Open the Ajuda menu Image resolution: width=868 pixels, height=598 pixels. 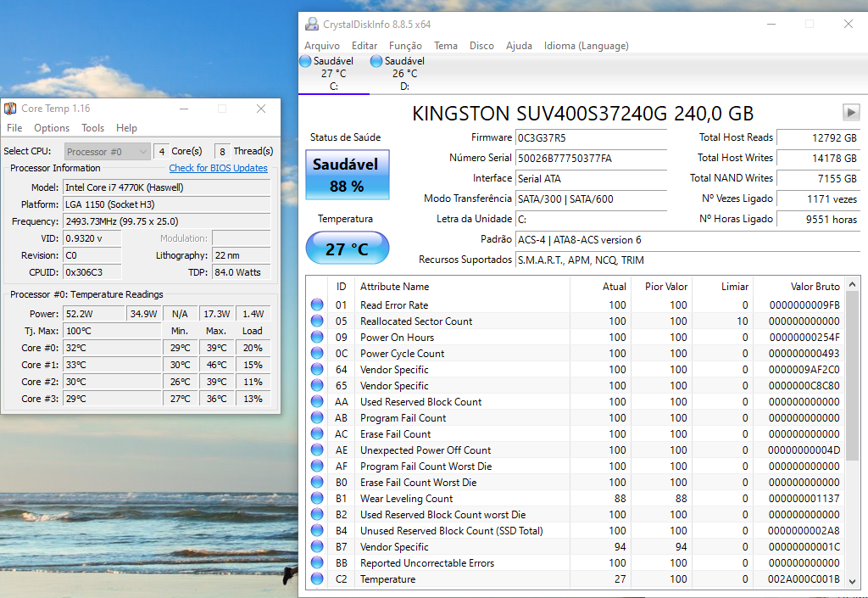(519, 46)
